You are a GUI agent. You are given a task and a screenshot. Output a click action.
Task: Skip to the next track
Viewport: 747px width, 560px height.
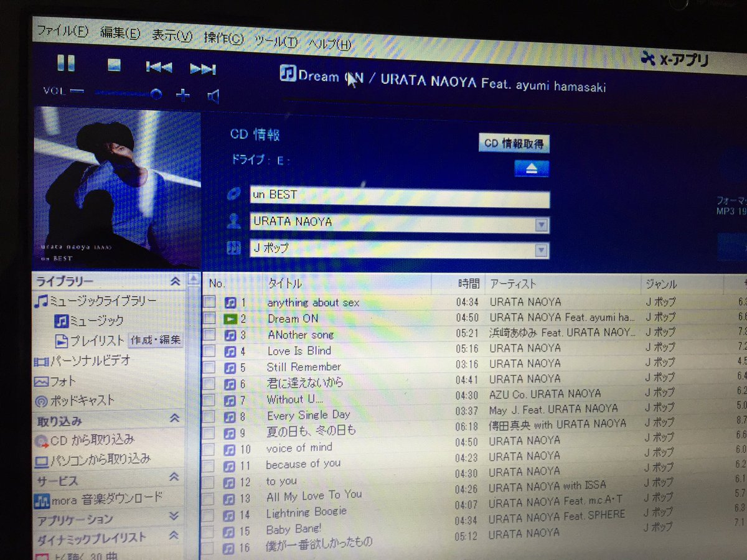click(203, 68)
